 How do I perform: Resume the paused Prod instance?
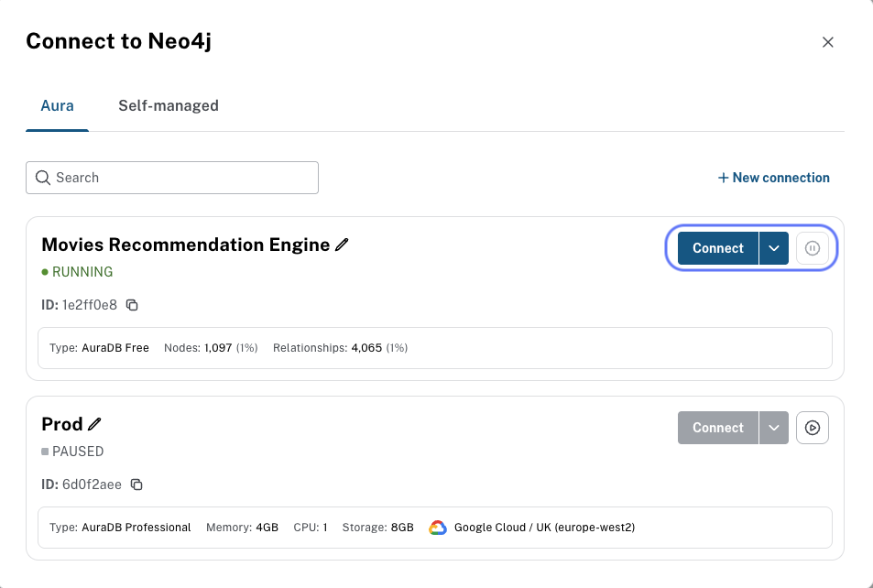pos(813,428)
